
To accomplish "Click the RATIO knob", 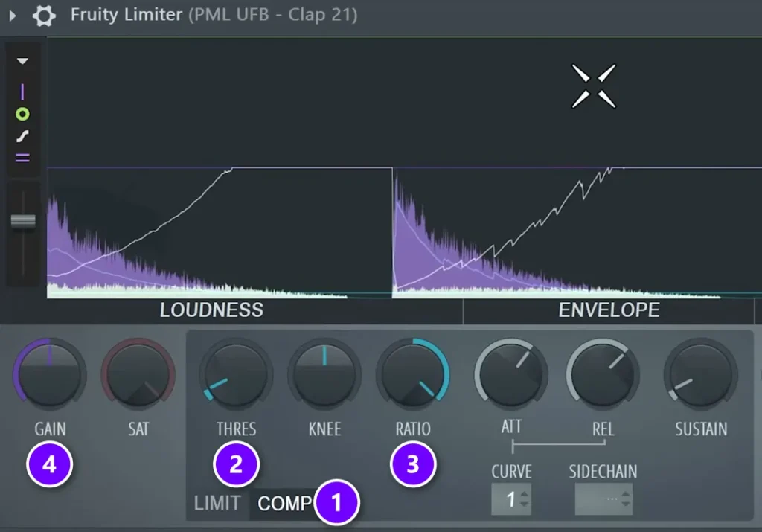I will tap(412, 374).
